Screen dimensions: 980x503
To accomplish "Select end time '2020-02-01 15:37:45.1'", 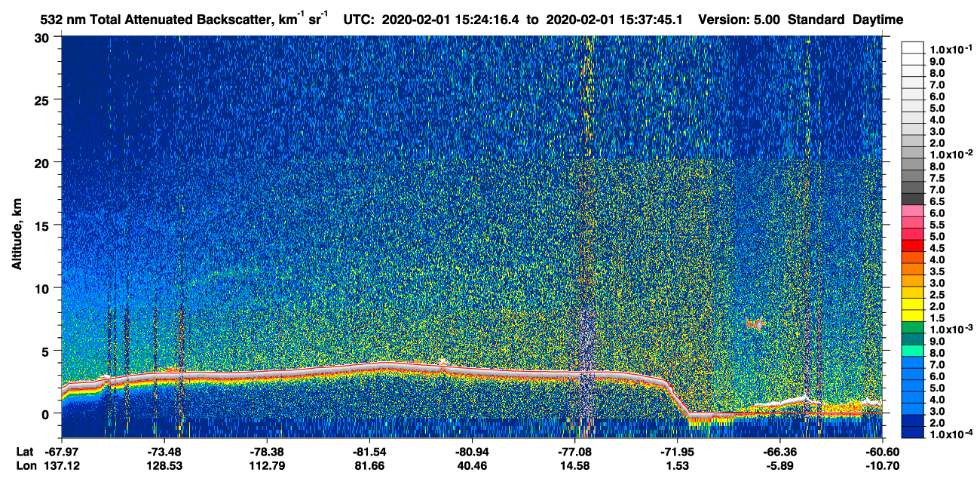I will tap(615, 20).
